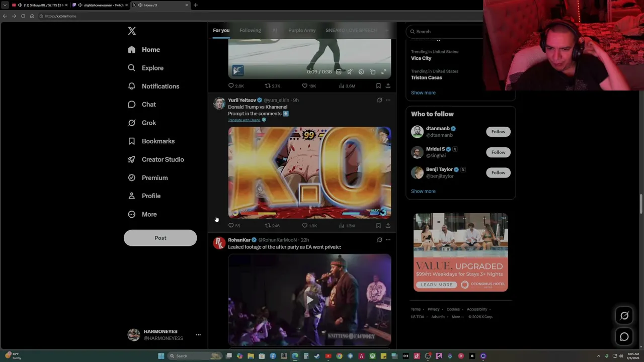
Task: Click the X logo in the sidebar
Action: 132,31
